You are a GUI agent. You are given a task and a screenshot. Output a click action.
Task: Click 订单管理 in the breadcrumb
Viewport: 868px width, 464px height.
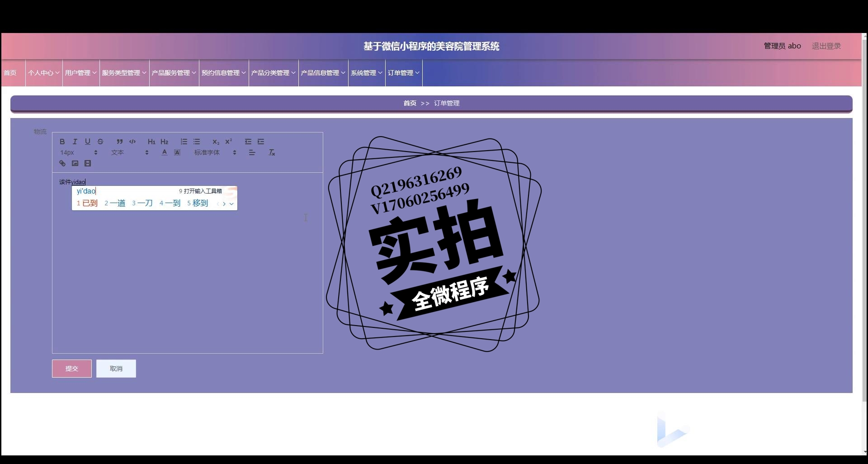[447, 103]
